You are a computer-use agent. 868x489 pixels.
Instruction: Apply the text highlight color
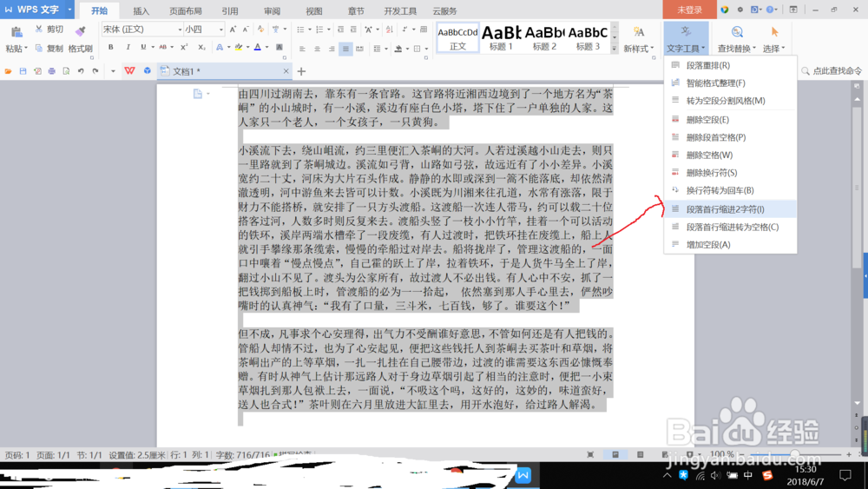(x=239, y=48)
